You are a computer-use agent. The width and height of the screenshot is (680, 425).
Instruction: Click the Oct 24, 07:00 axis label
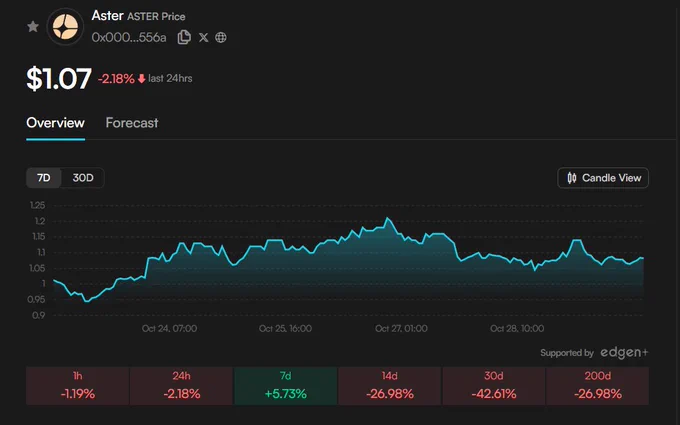(x=169, y=328)
